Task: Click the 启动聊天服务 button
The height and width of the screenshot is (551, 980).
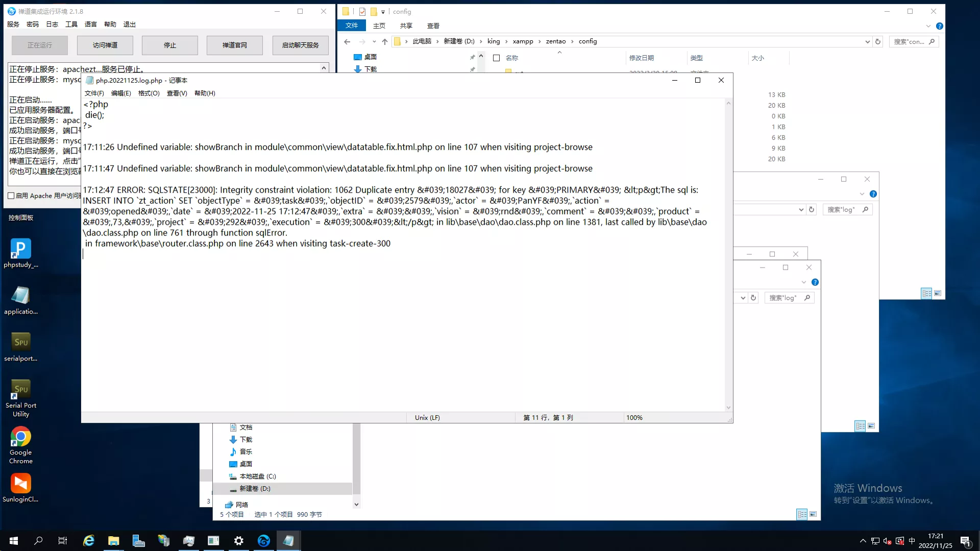Action: pyautogui.click(x=301, y=45)
